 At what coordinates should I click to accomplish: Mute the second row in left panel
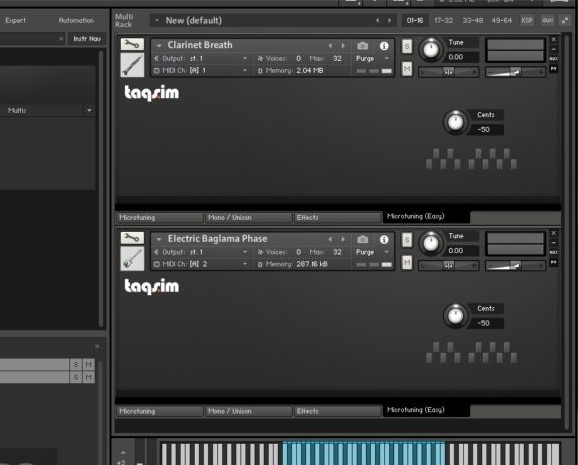tap(89, 377)
